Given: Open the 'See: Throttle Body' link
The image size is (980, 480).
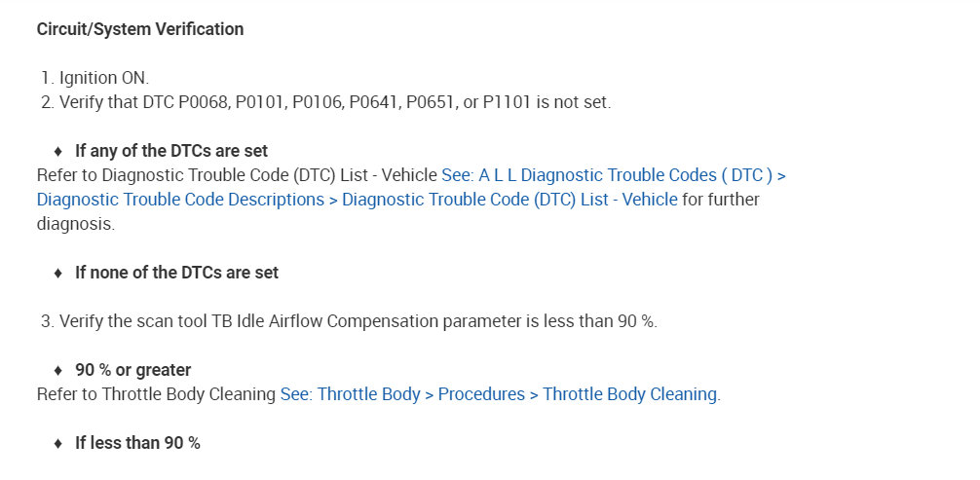Looking at the screenshot, I should pyautogui.click(x=350, y=394).
